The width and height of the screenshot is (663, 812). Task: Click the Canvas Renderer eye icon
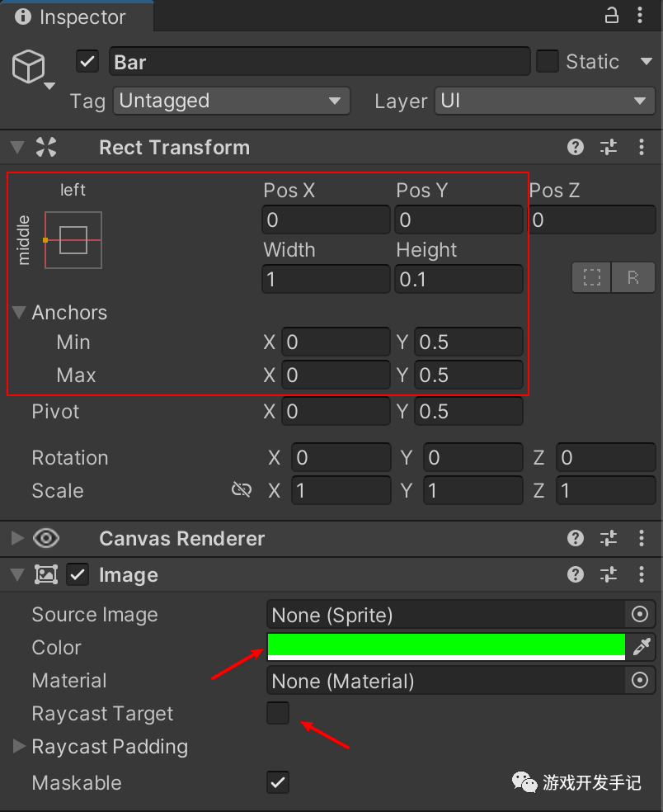coord(46,538)
